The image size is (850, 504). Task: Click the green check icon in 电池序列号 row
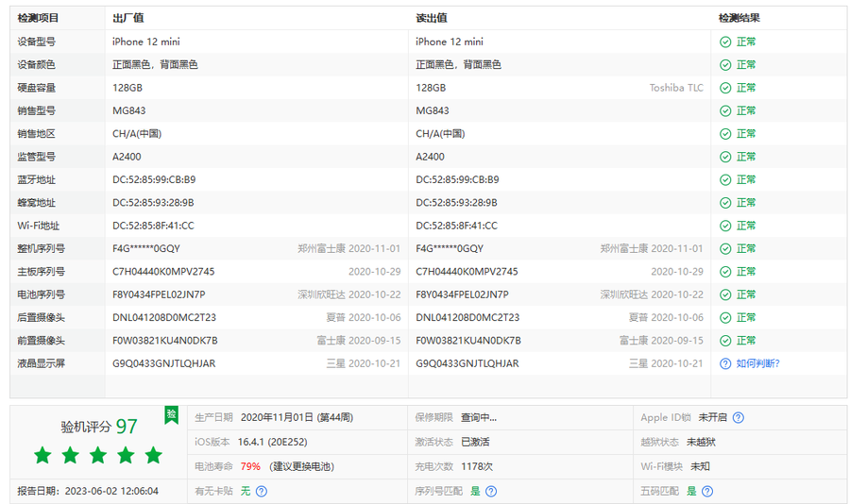tap(725, 294)
